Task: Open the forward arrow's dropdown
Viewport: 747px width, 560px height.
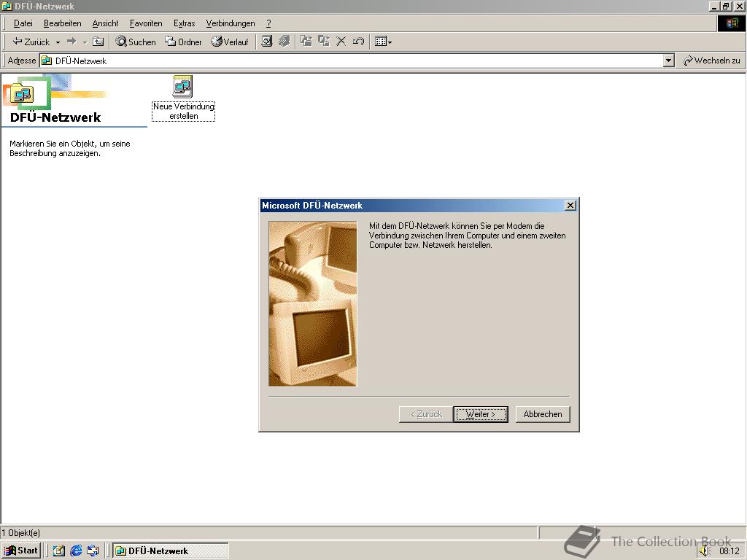Action: (85, 42)
